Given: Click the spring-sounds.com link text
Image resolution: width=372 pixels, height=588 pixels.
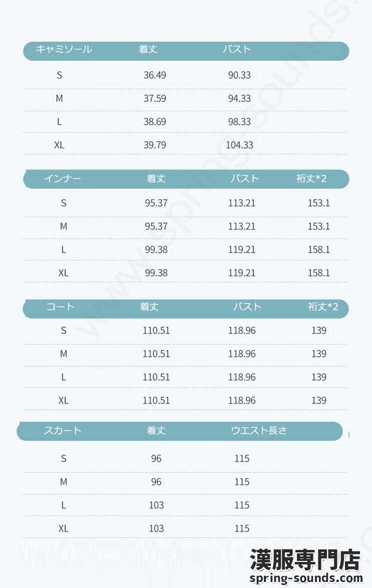Looking at the screenshot, I should pyautogui.click(x=306, y=578).
